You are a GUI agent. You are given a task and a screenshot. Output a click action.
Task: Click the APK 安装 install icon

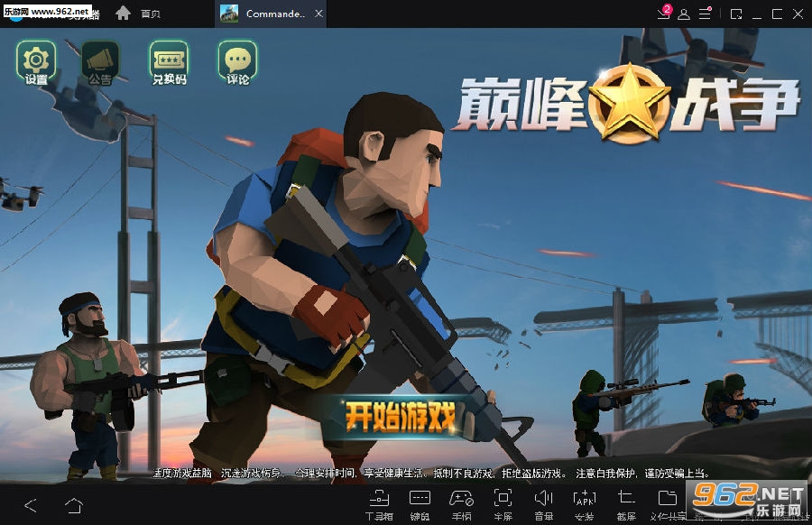click(x=585, y=505)
